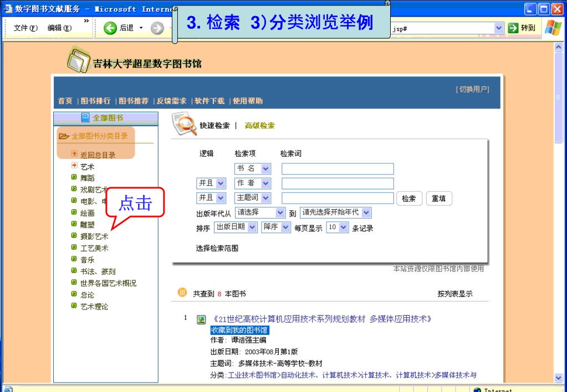Click into the 作者 search term field
Image resolution: width=567 pixels, height=392 pixels.
pos(338,183)
